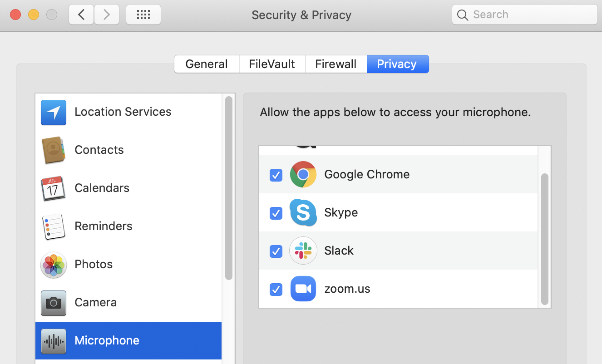Disable microphone access for Google Chrome

click(x=276, y=175)
